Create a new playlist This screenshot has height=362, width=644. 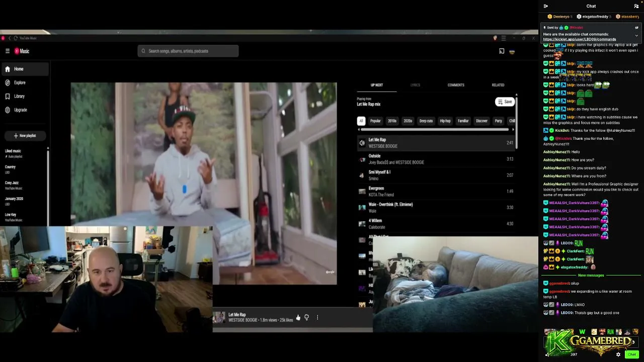pos(25,136)
